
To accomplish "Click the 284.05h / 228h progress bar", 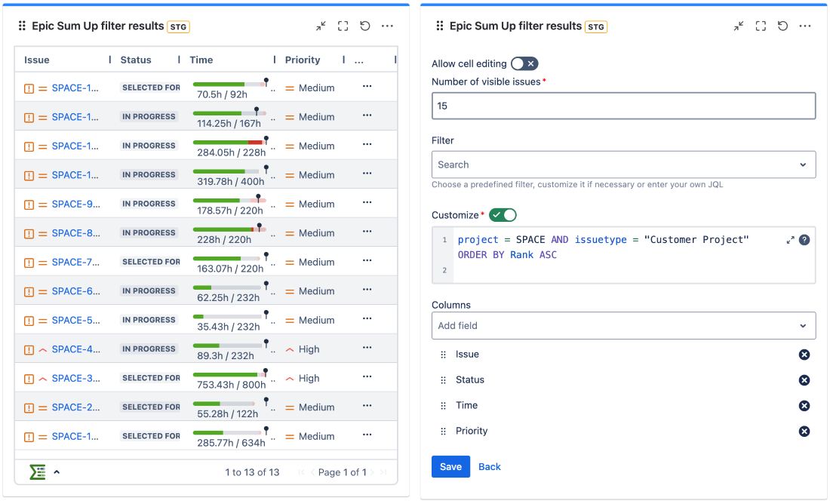I will [x=229, y=142].
